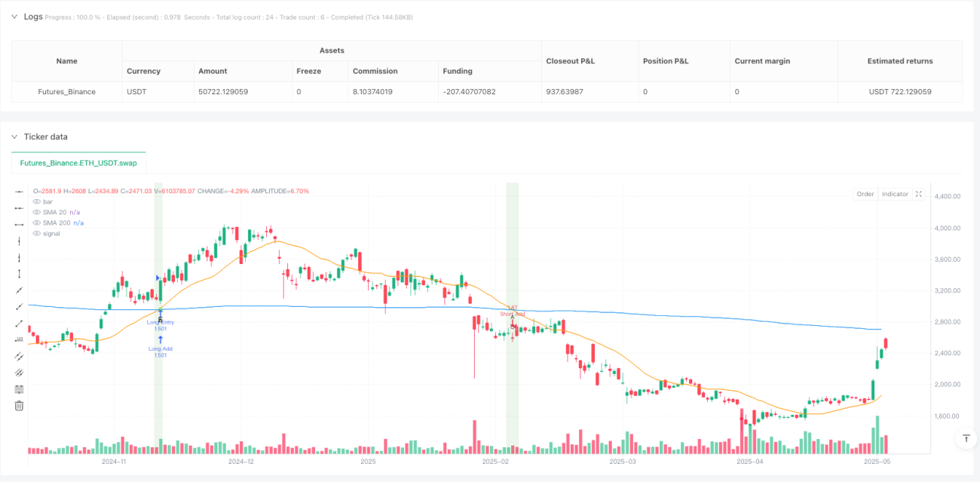Toggle visibility of the bar series
980x482 pixels.
point(38,201)
